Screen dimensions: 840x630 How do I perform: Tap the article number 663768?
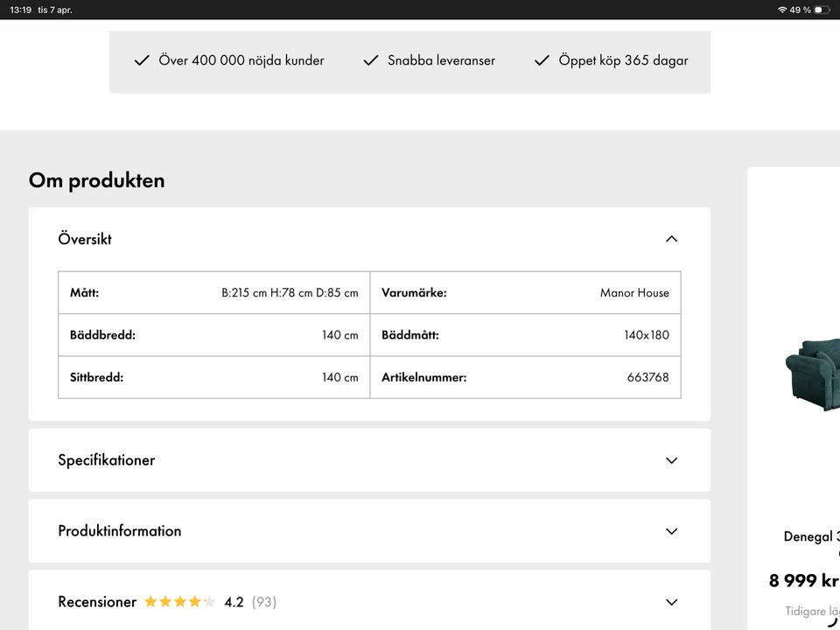[647, 378]
